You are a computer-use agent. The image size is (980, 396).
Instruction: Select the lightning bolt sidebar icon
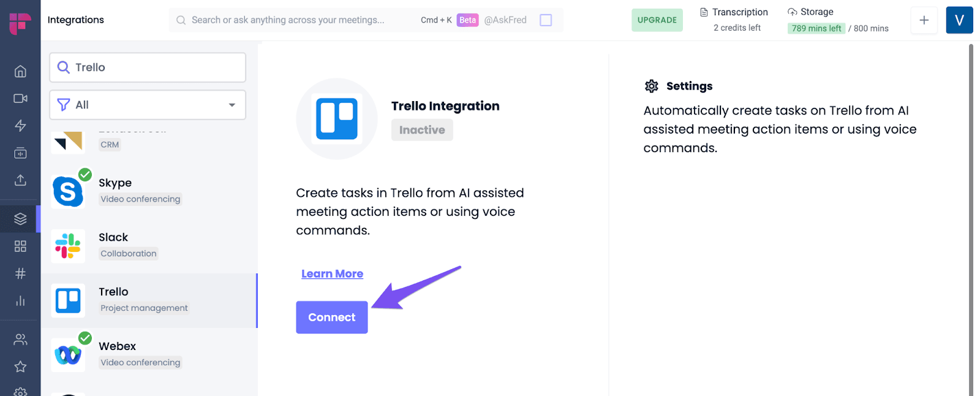[x=20, y=126]
